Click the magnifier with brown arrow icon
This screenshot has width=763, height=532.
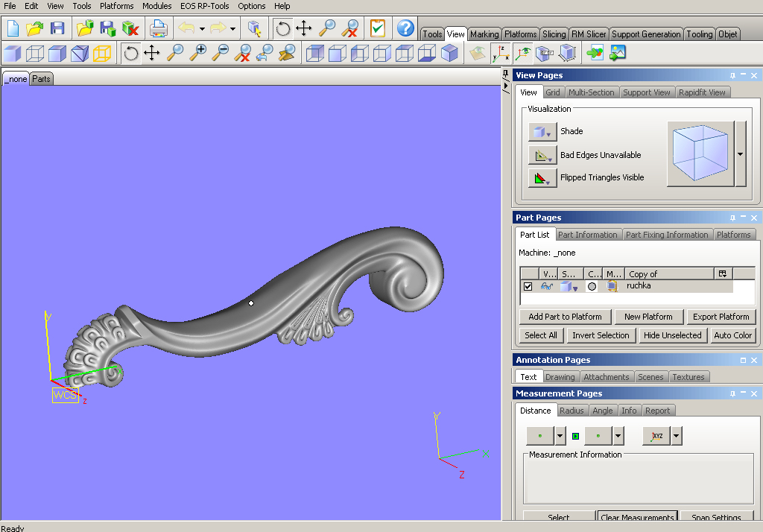pyautogui.click(x=288, y=53)
